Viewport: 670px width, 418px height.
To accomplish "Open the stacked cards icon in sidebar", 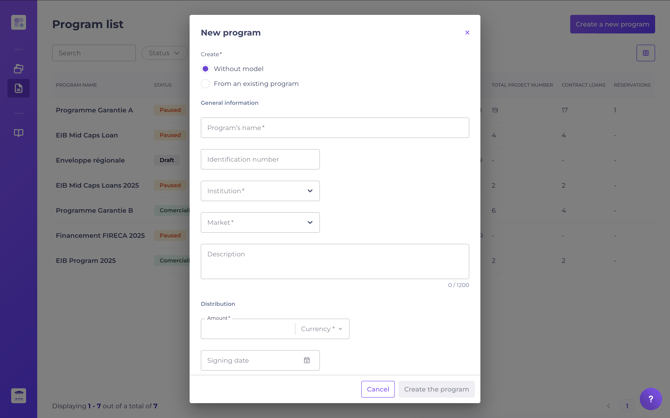I will point(18,68).
